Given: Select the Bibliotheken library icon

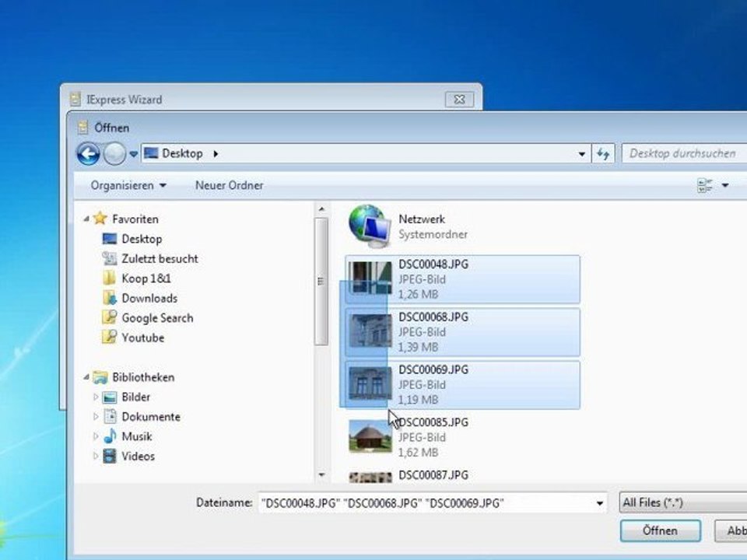Looking at the screenshot, I should point(100,377).
